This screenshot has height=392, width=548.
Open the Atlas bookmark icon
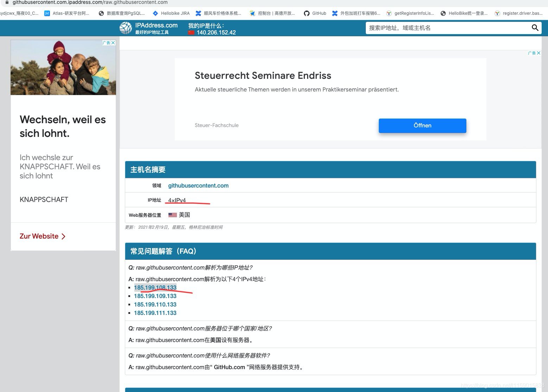[x=47, y=13]
